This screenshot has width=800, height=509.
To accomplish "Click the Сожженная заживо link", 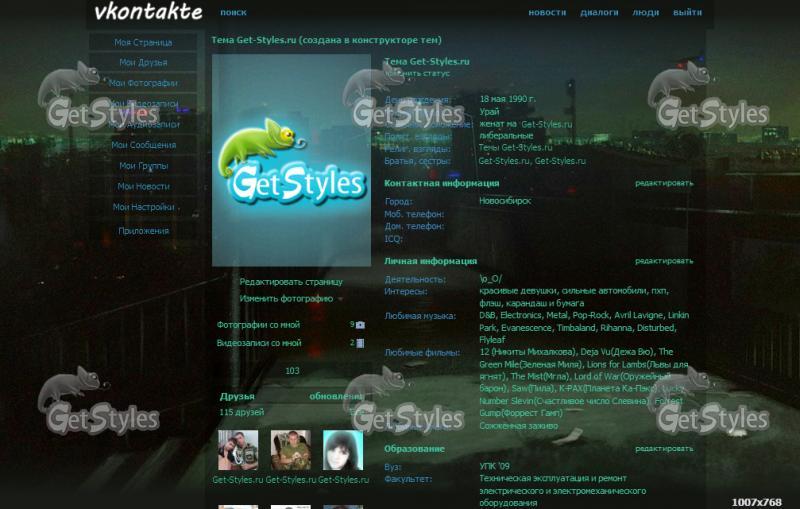I will pyautogui.click(x=518, y=426).
